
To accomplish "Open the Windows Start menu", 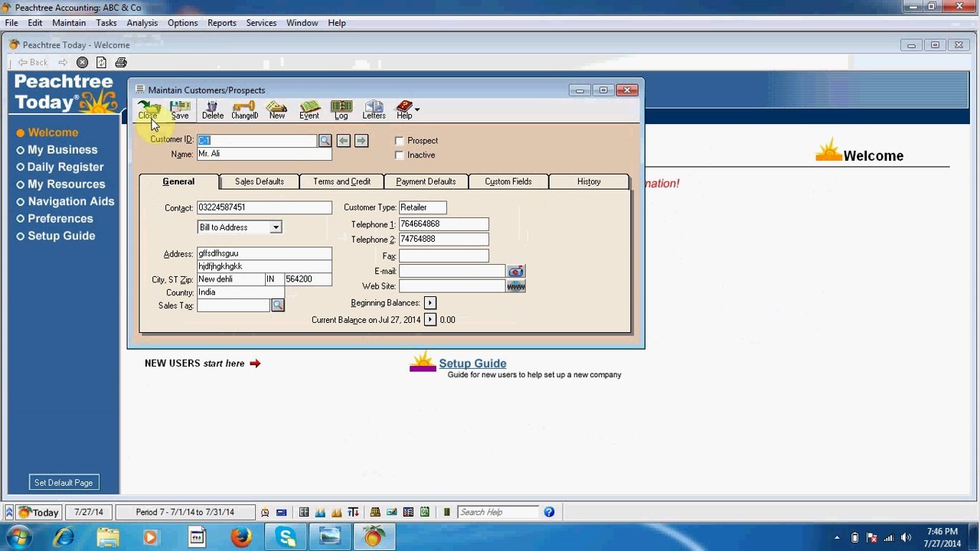I will click(19, 537).
